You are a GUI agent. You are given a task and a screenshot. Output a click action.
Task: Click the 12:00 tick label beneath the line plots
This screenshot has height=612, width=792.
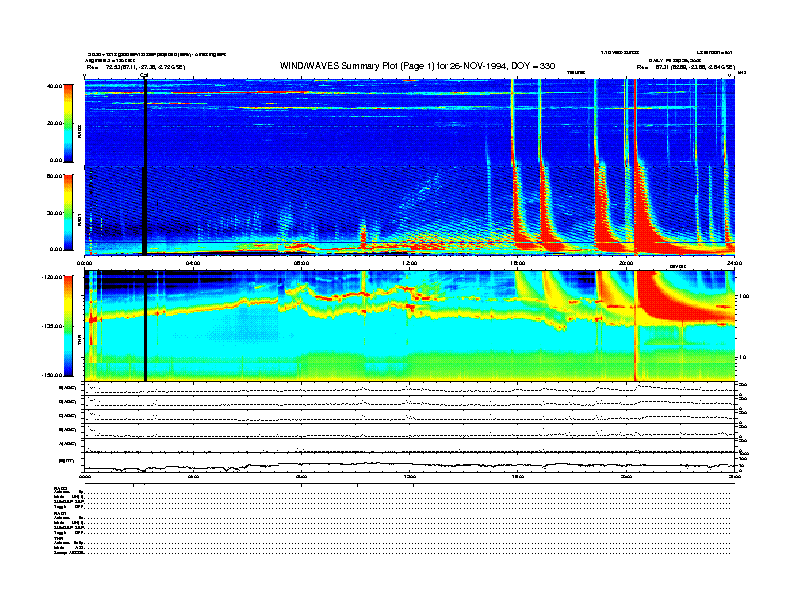pyautogui.click(x=409, y=476)
